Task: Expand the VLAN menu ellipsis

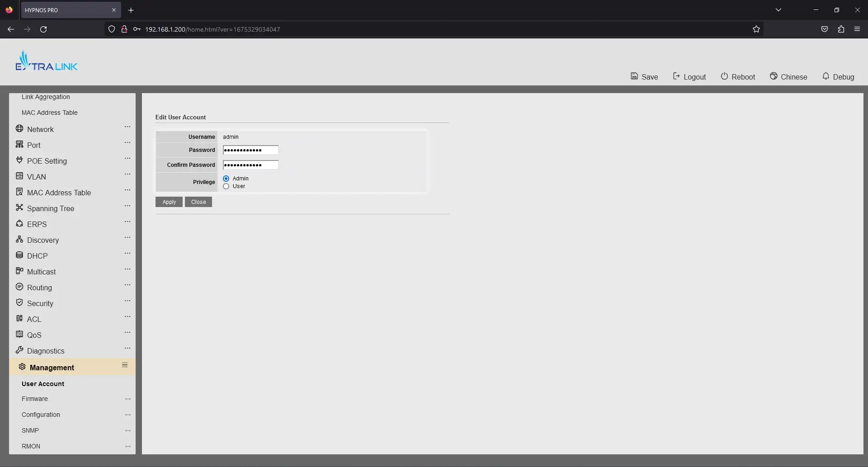Action: coord(127,175)
